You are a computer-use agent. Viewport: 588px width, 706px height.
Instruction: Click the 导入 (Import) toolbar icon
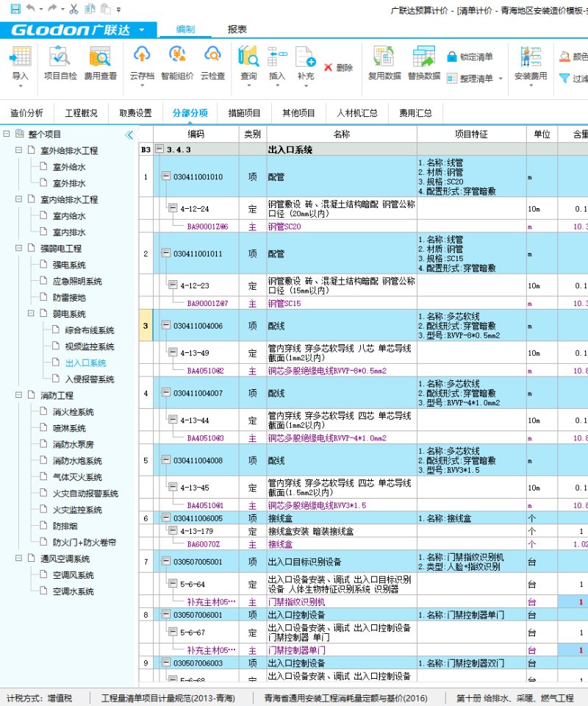pyautogui.click(x=21, y=63)
